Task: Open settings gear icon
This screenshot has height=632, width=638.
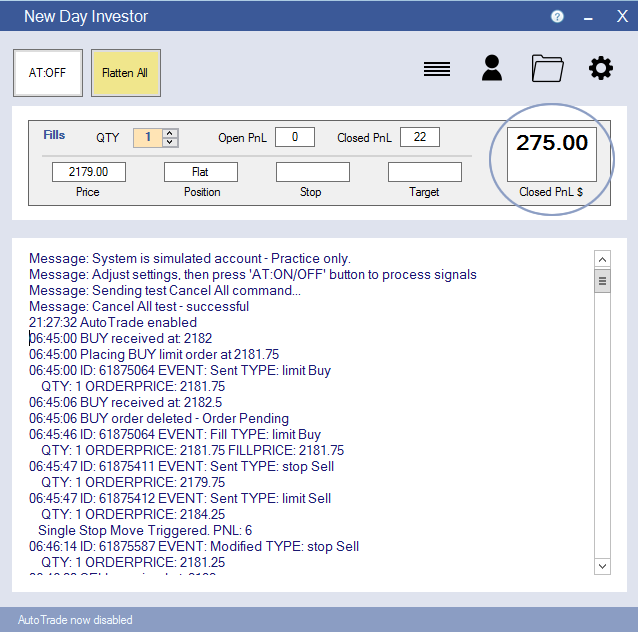Action: click(x=600, y=68)
